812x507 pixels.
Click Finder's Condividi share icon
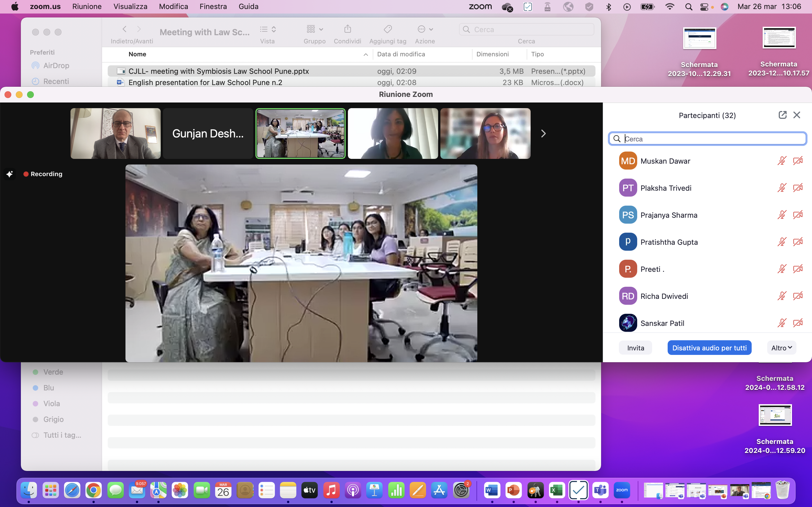pos(347,30)
